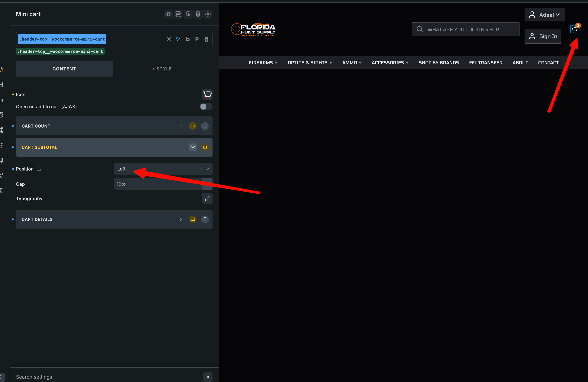
Task: Open the CSS3 custom styles icon
Action: [x=198, y=14]
